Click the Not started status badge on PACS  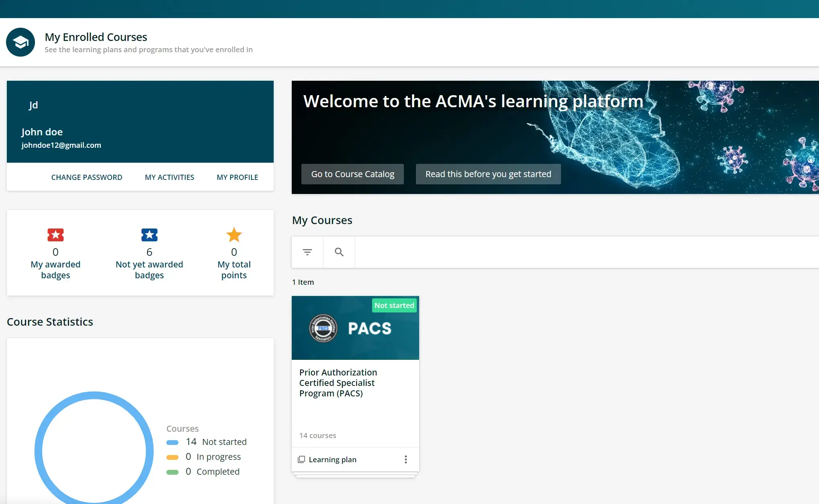point(394,305)
